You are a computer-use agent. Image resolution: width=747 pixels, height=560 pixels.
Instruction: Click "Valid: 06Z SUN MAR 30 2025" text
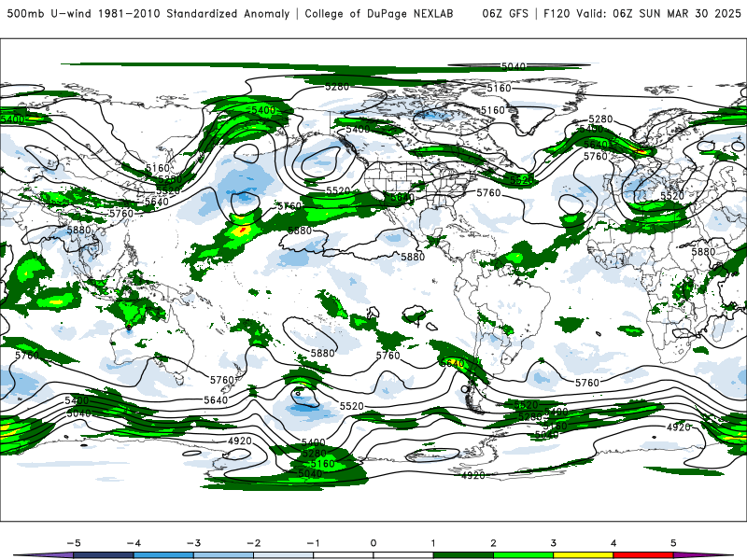pos(659,13)
